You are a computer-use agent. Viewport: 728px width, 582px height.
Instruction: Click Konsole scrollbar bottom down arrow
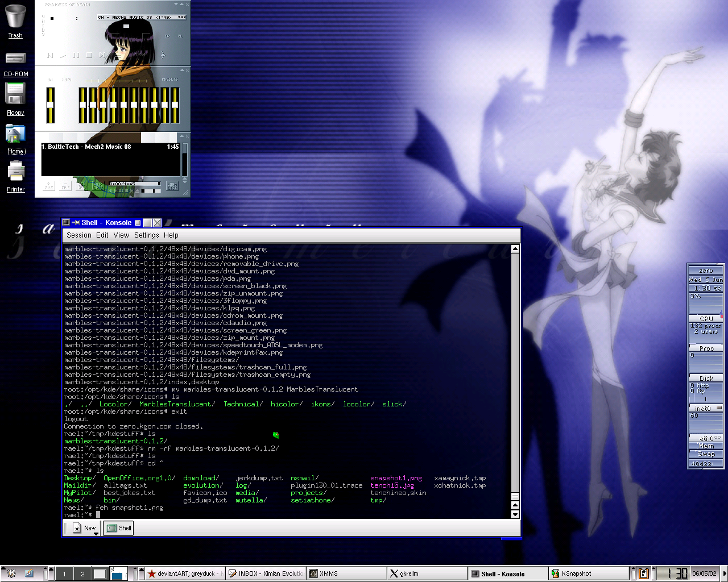[x=515, y=514]
